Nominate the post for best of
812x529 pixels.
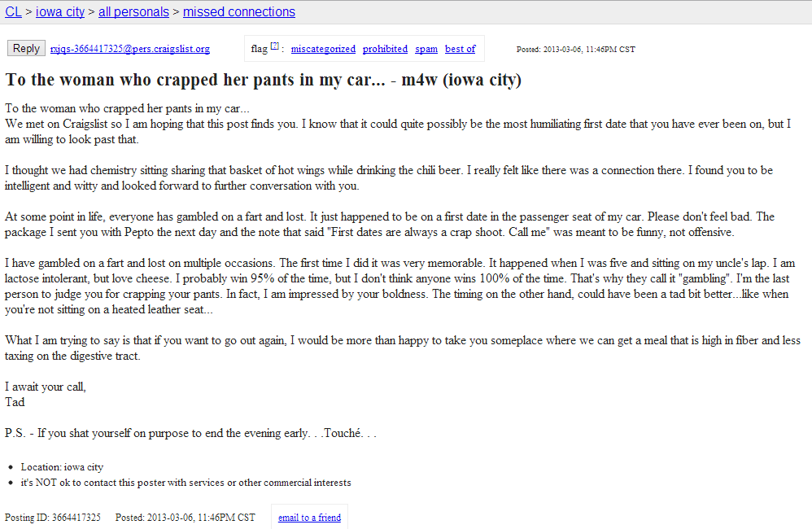(461, 49)
